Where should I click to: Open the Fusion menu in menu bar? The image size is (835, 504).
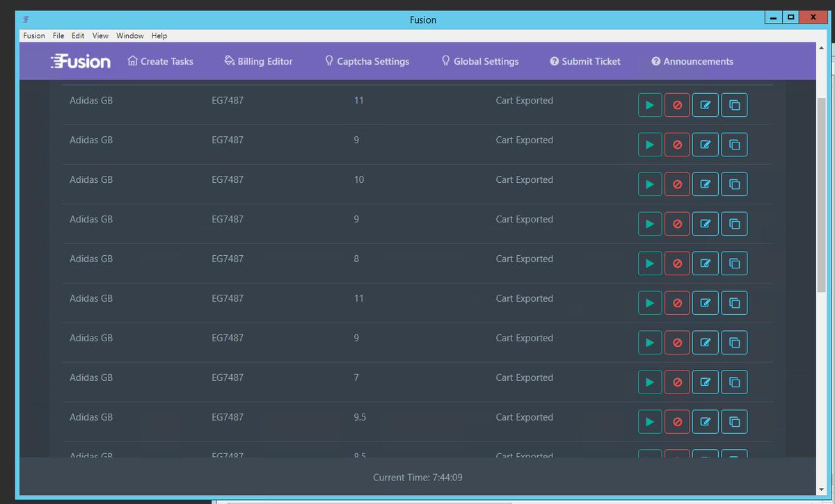click(34, 35)
